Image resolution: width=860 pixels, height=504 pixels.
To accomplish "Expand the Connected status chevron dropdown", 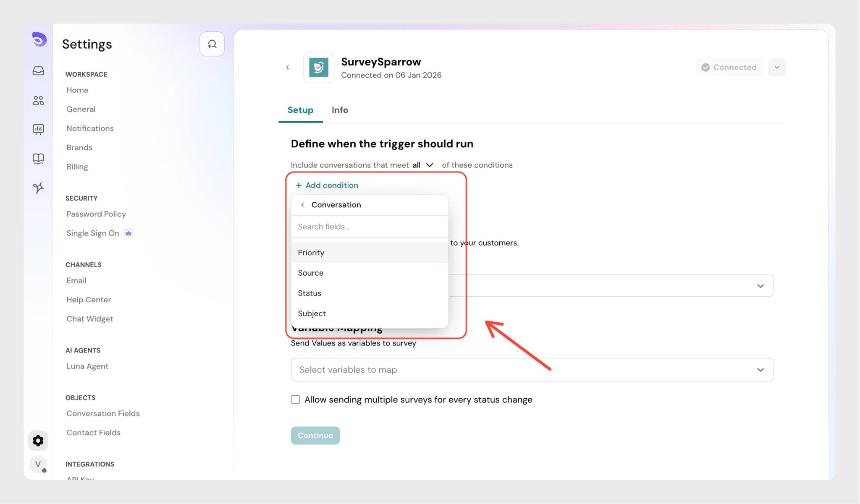I will tap(777, 68).
